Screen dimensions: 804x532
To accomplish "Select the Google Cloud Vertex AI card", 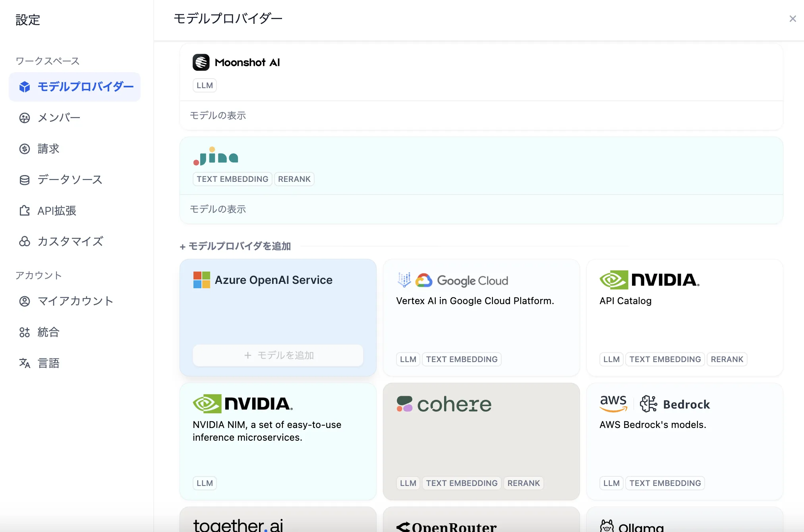I will click(481, 318).
